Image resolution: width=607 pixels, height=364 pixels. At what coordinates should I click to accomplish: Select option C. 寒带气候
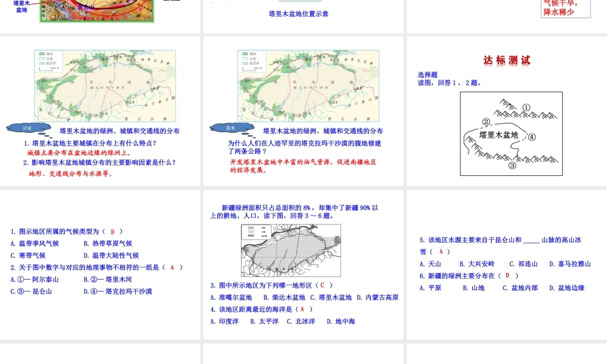(x=28, y=255)
